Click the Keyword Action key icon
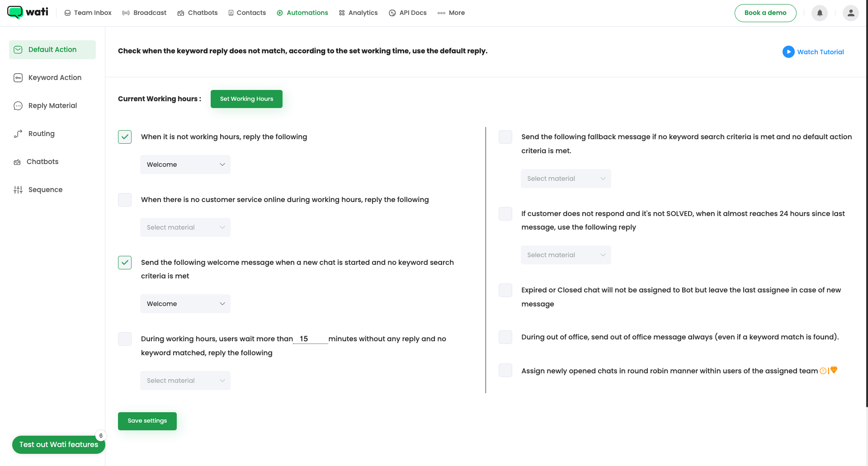The image size is (868, 466). pyautogui.click(x=18, y=78)
